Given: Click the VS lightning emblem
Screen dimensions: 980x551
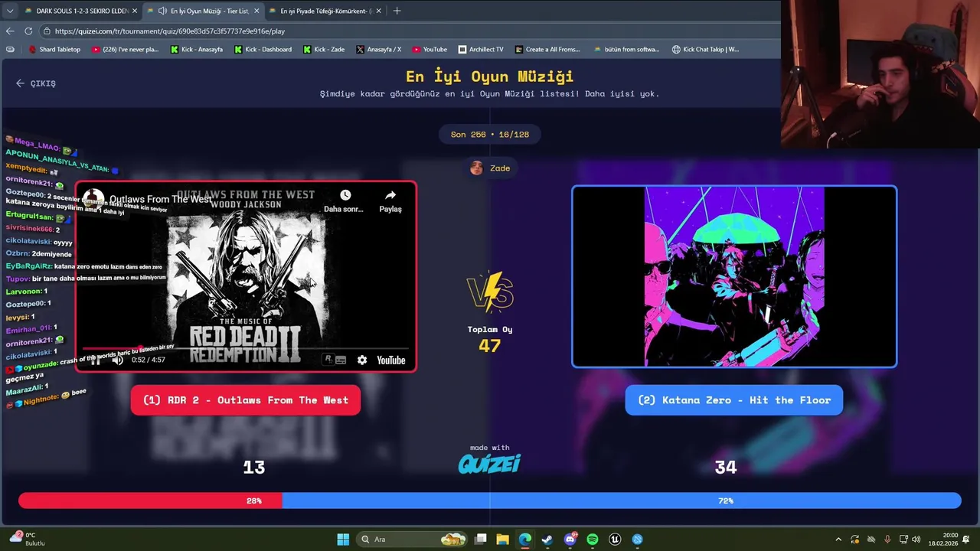Looking at the screenshot, I should 490,292.
